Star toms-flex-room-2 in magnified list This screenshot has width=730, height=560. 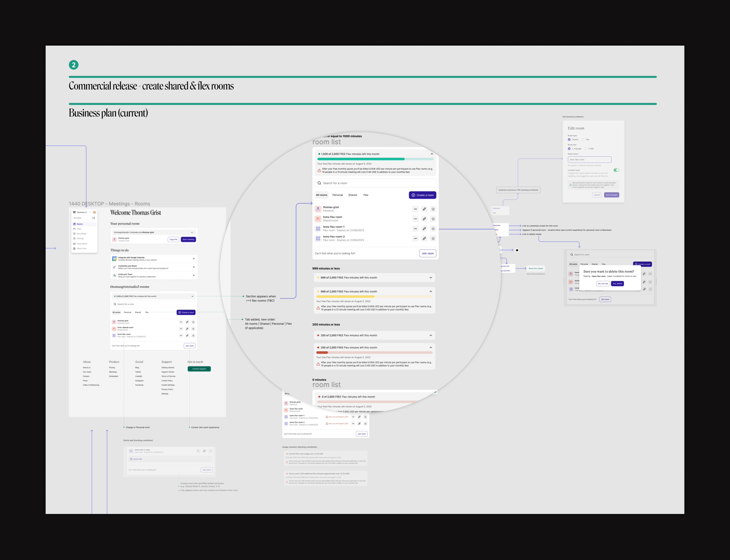pos(433,238)
